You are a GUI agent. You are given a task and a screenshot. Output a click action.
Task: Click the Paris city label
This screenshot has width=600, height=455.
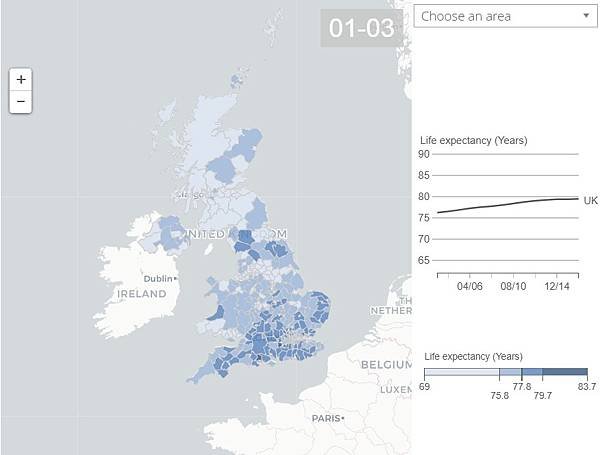(326, 418)
